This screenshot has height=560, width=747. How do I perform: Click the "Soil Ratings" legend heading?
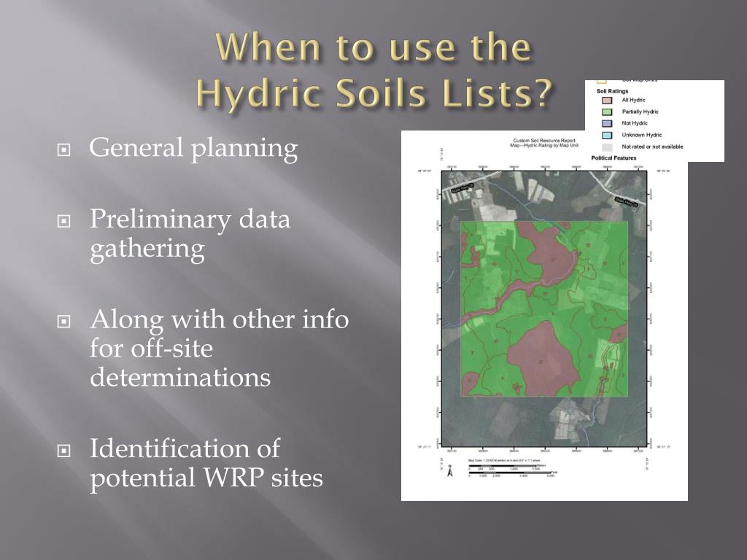pyautogui.click(x=612, y=91)
